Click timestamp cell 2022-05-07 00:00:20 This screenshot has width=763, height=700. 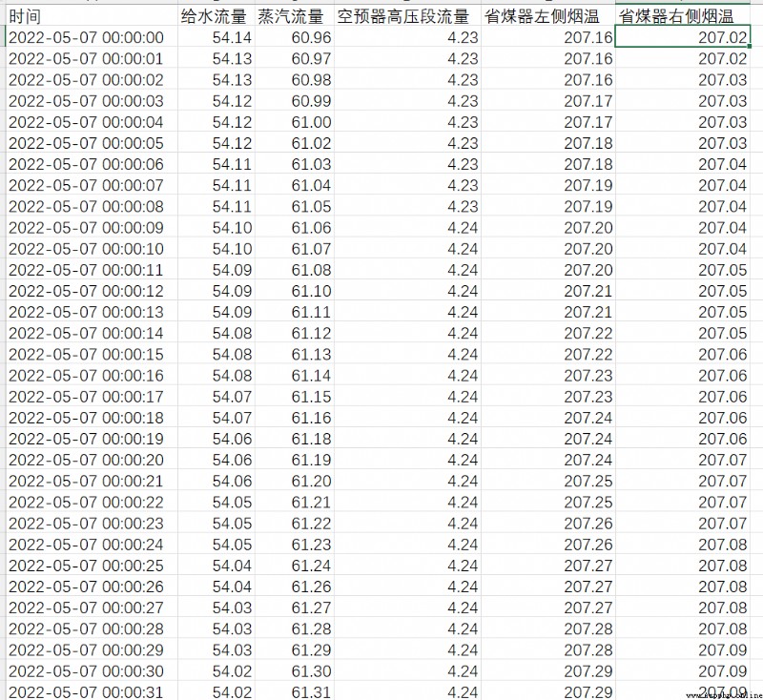coord(92,460)
